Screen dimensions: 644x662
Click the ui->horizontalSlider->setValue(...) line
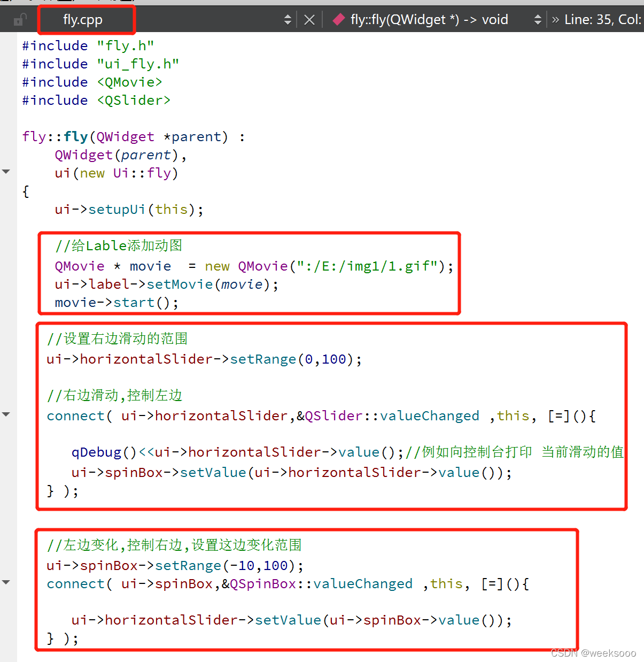click(x=292, y=620)
